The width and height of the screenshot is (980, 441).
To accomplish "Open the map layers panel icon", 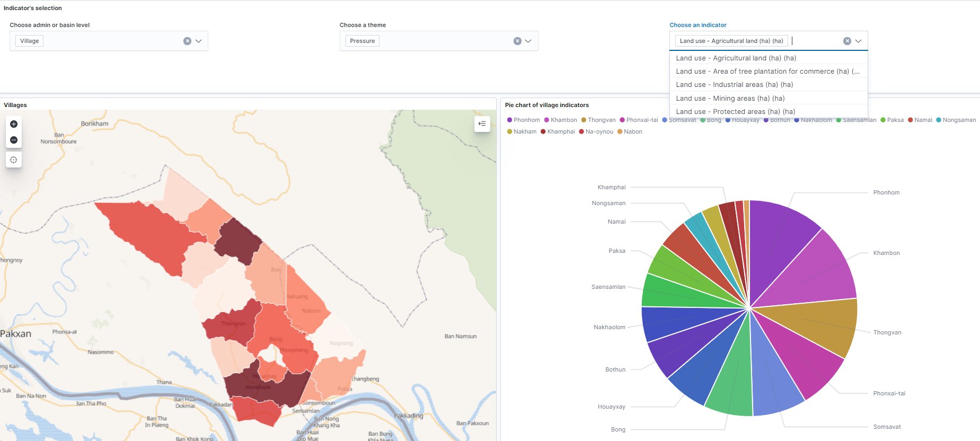I will (x=482, y=124).
